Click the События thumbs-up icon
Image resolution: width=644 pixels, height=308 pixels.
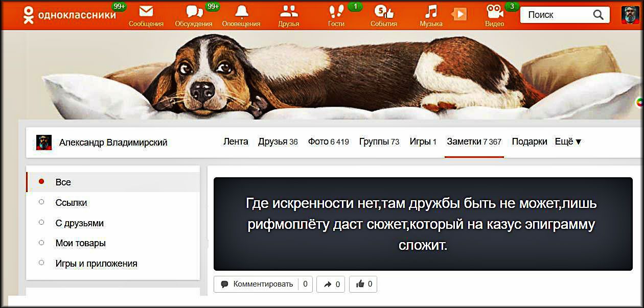(383, 12)
